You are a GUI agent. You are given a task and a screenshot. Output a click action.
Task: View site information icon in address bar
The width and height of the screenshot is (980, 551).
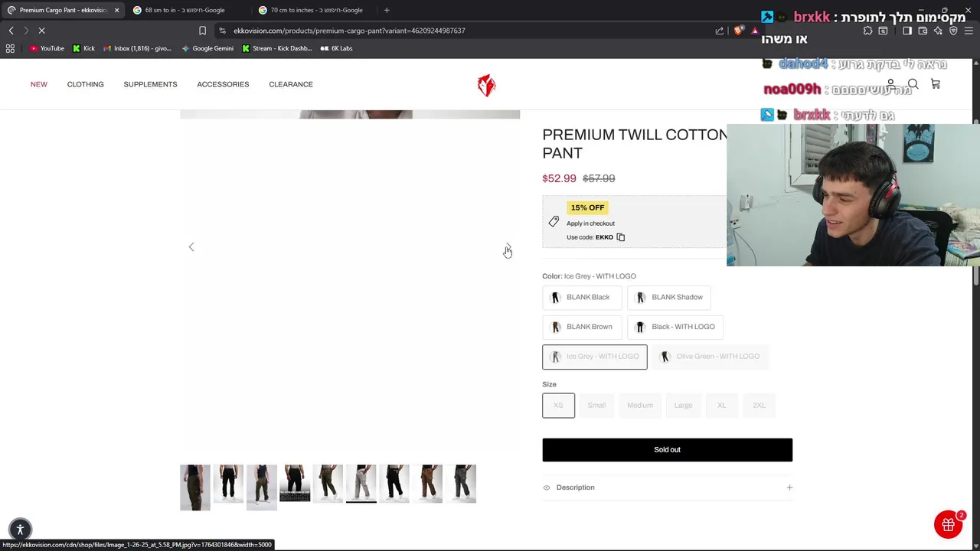point(222,31)
